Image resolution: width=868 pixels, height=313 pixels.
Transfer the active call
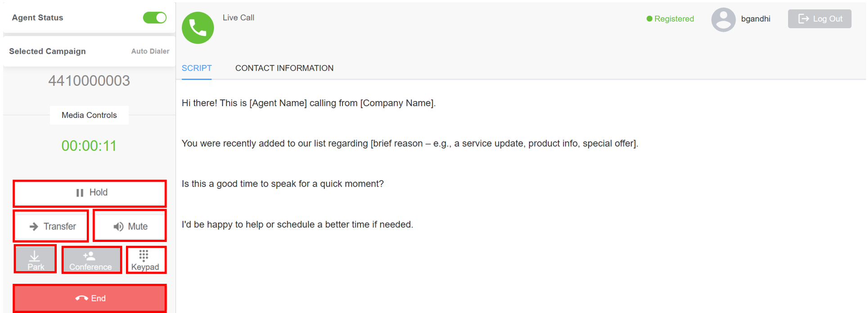(x=51, y=226)
